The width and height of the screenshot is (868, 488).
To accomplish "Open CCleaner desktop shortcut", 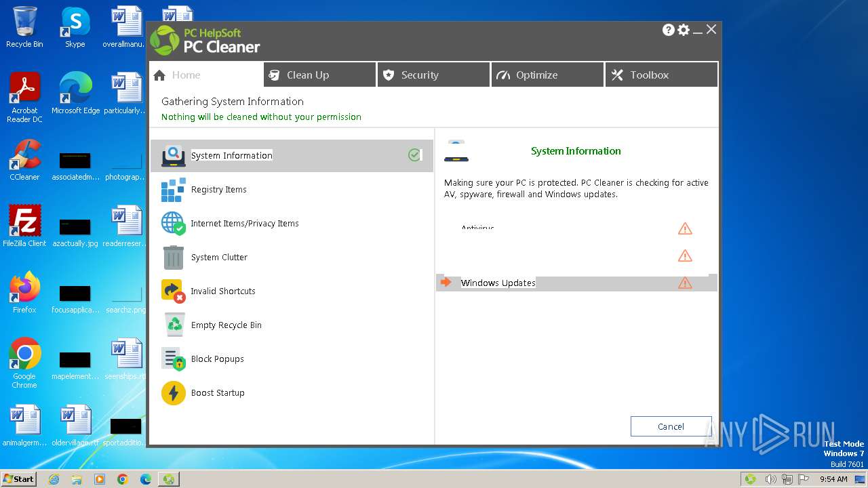I will tap(24, 160).
